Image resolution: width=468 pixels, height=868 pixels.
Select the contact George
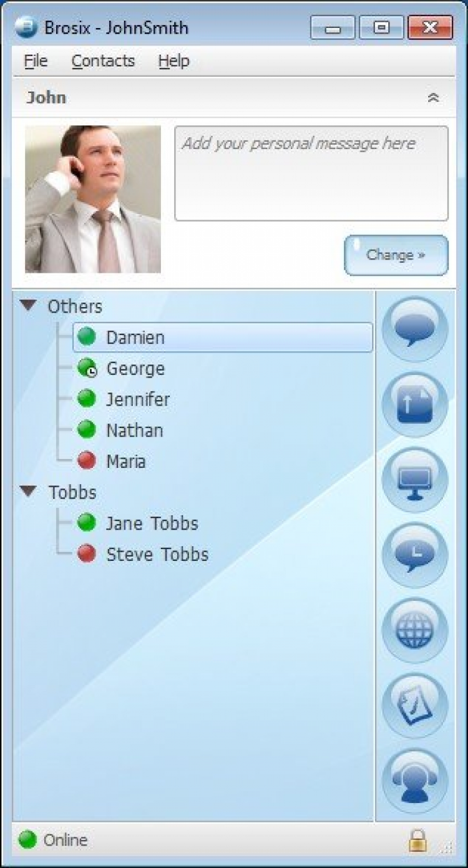pyautogui.click(x=135, y=369)
